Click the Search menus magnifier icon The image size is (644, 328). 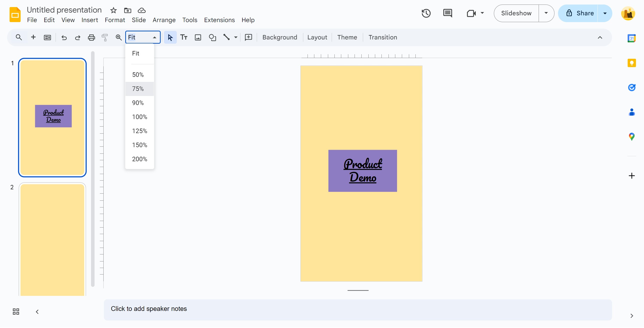[x=19, y=37]
